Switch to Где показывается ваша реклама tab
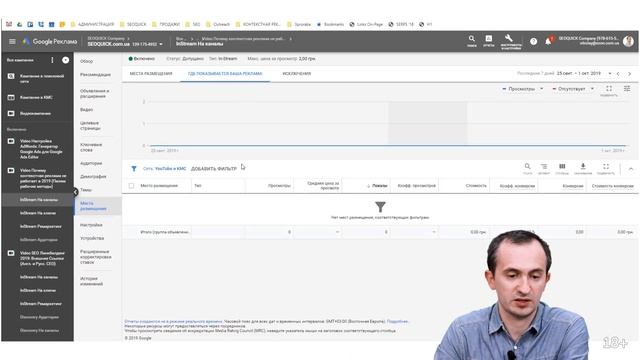This screenshot has height=360, width=640. (x=225, y=74)
